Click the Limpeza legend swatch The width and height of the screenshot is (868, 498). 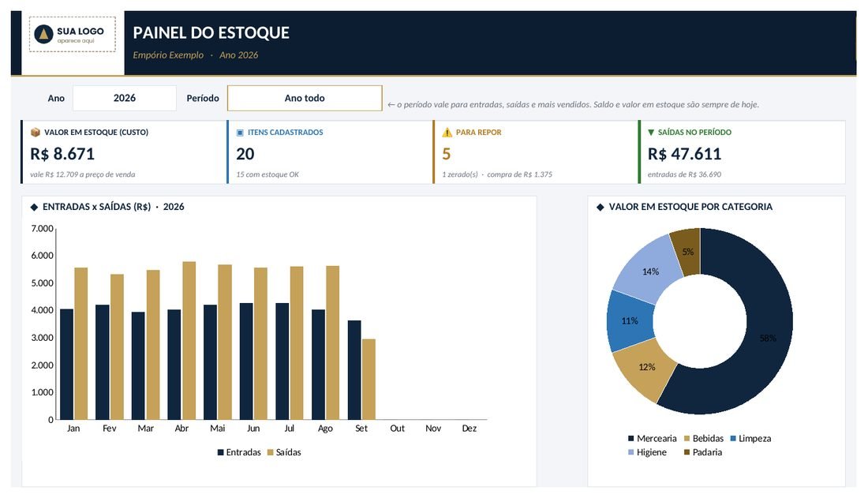(x=734, y=439)
